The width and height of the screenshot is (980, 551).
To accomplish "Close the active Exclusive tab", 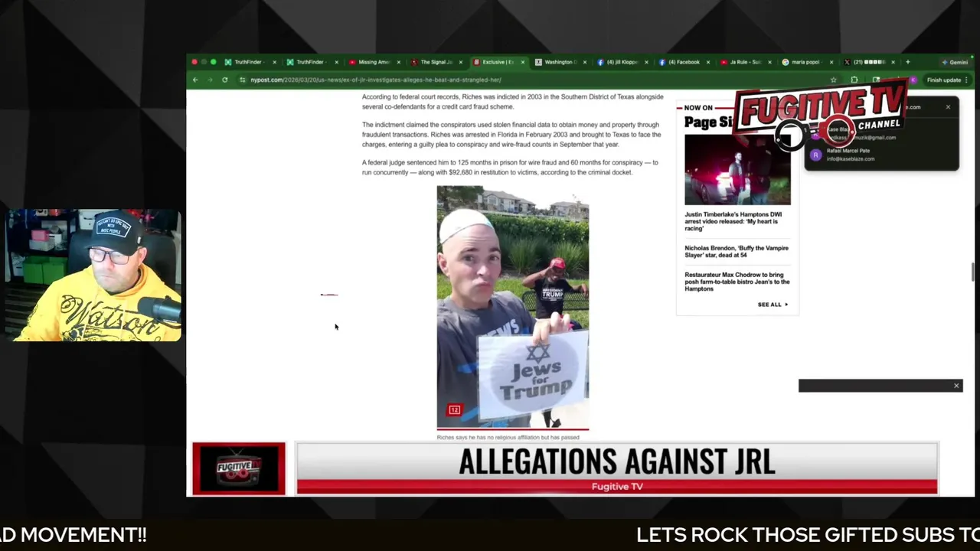I will pos(524,62).
